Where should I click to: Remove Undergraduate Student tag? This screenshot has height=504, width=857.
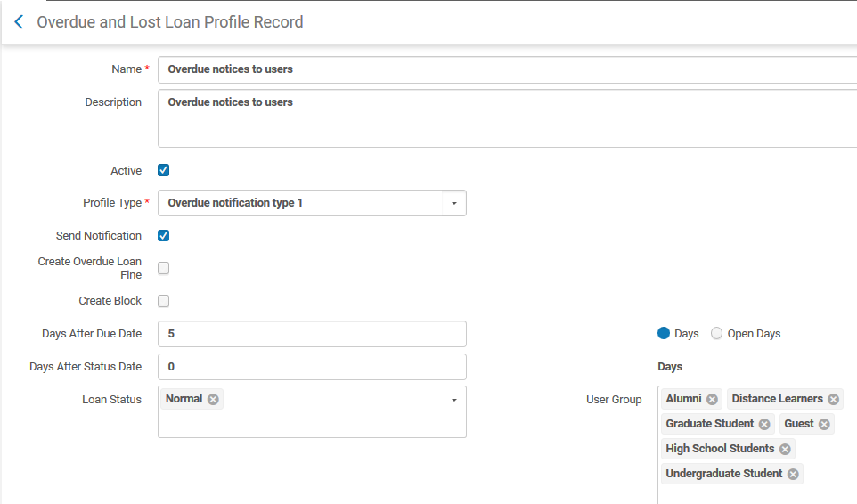793,475
